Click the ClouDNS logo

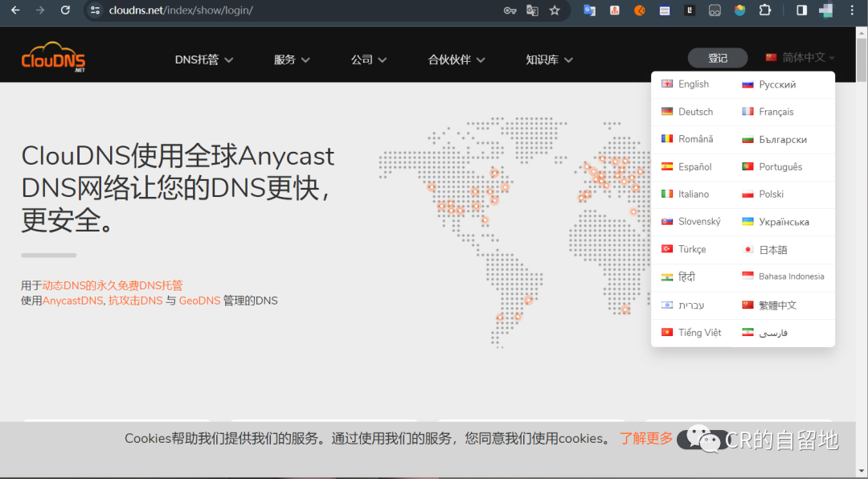pos(54,58)
